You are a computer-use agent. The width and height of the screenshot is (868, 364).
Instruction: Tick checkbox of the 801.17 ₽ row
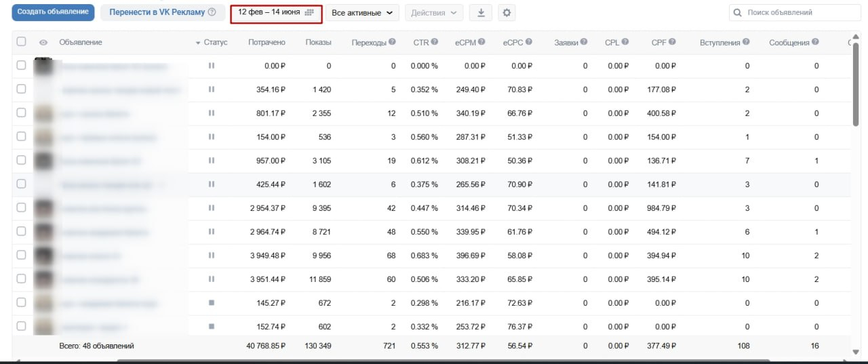click(x=21, y=113)
